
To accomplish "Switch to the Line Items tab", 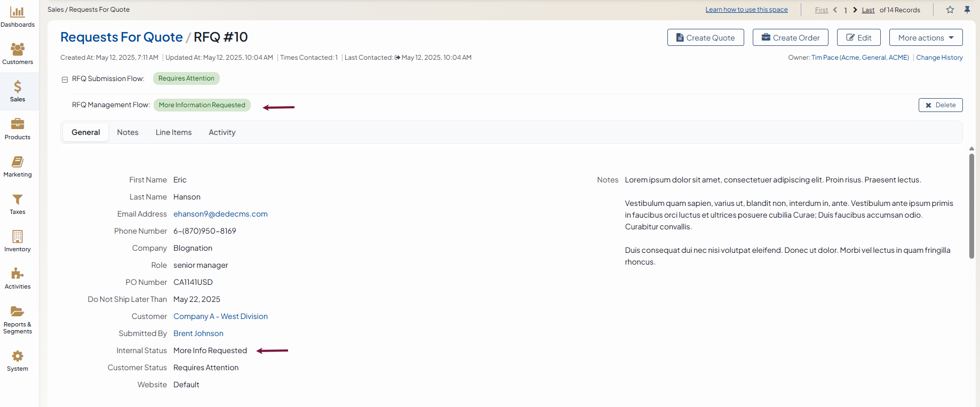I will pyautogui.click(x=173, y=132).
